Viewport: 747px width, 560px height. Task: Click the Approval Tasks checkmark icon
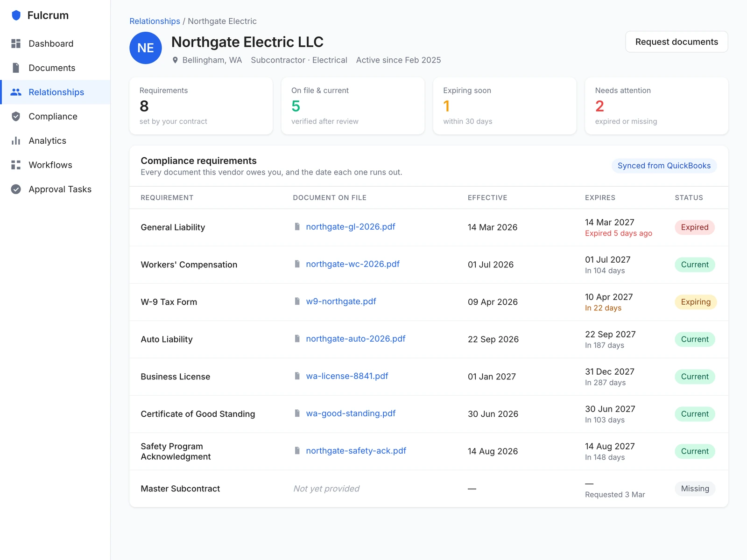(16, 189)
